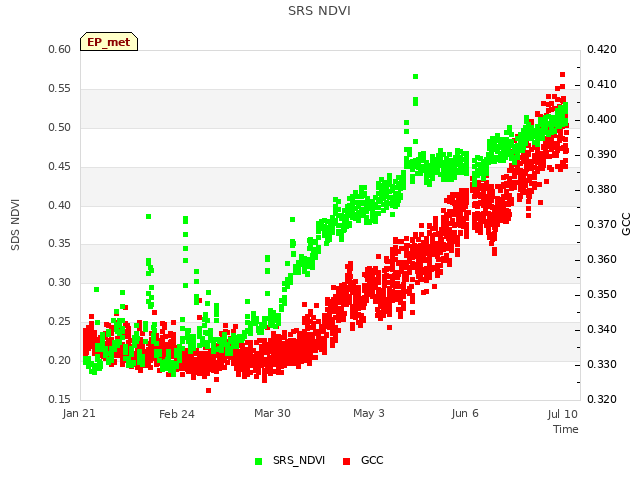
Task: Click the 0.370 right axis value
Action: [602, 224]
